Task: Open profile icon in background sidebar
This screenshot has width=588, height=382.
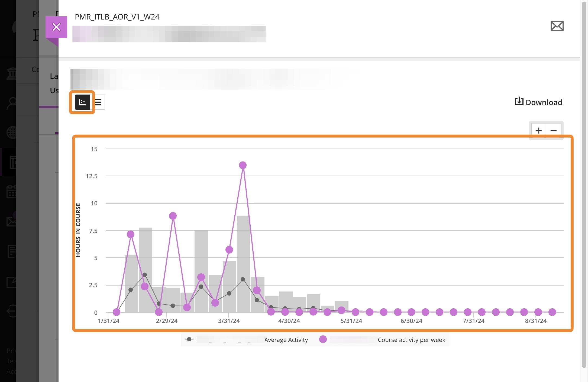Action: coord(11,103)
